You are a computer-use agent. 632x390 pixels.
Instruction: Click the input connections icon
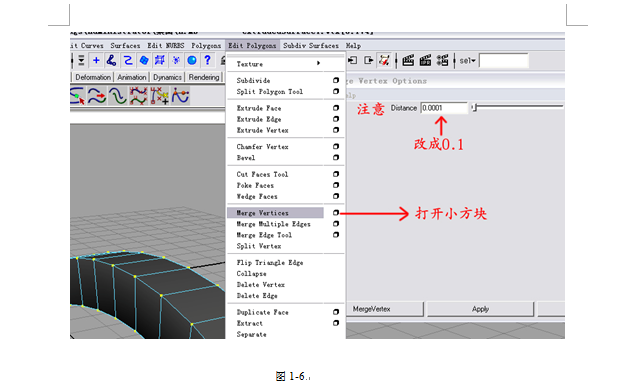coord(353,60)
